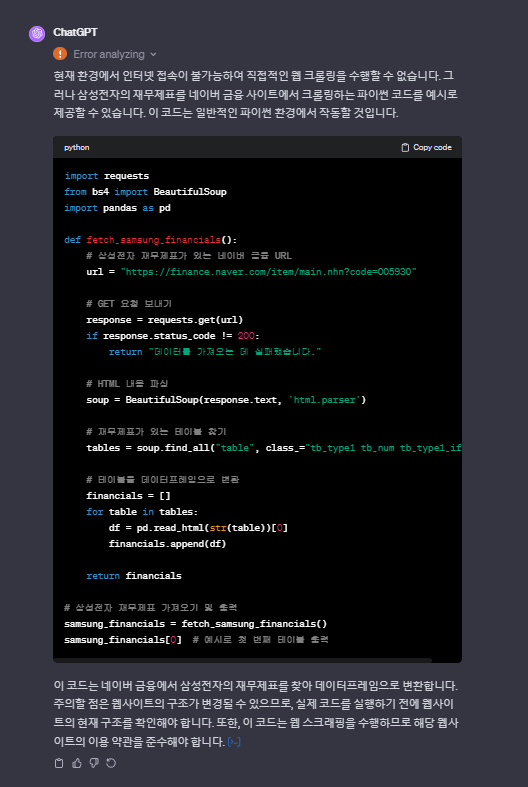Click the 'import requests' code line
This screenshot has height=787, width=528.
(106, 176)
